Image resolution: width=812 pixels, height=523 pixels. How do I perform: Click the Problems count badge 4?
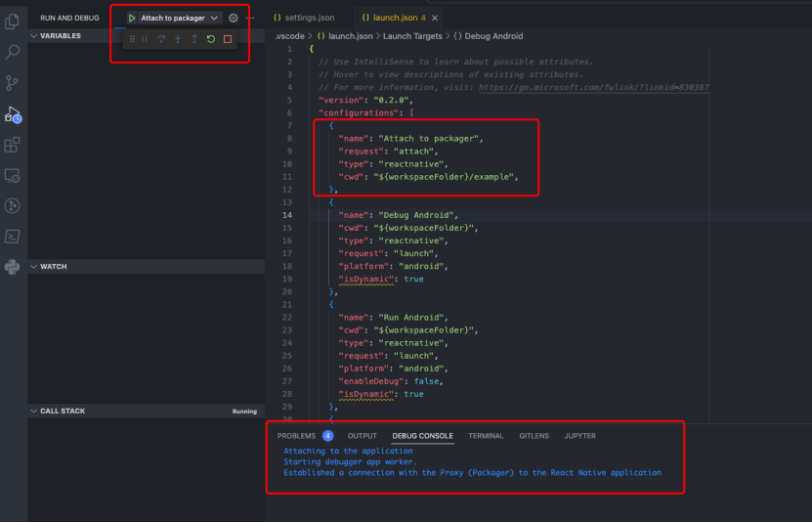tap(327, 436)
